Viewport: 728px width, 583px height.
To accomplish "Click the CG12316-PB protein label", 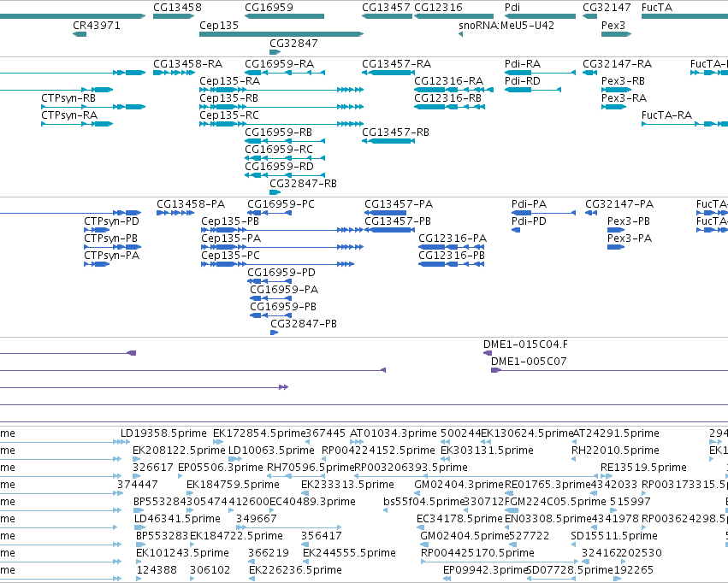I will 452,255.
